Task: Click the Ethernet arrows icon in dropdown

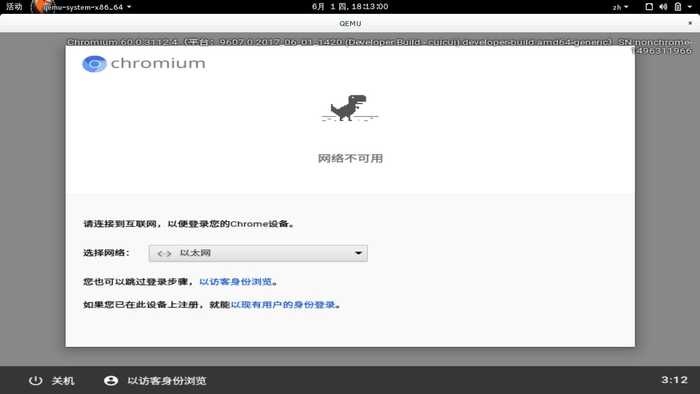Action: coord(164,253)
